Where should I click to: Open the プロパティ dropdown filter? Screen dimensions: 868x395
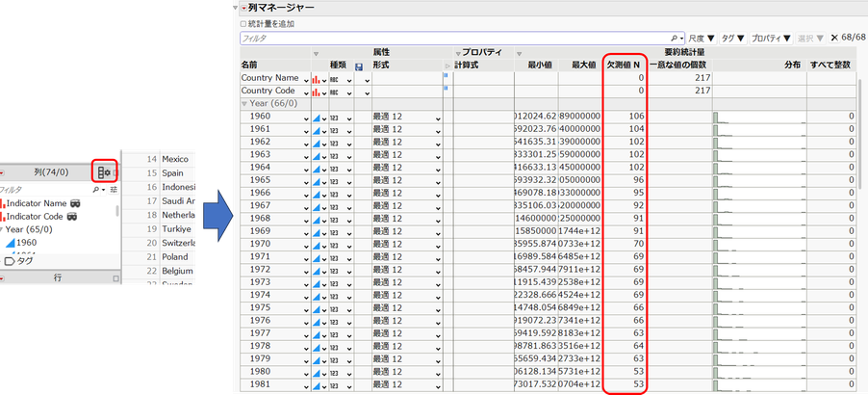771,39
